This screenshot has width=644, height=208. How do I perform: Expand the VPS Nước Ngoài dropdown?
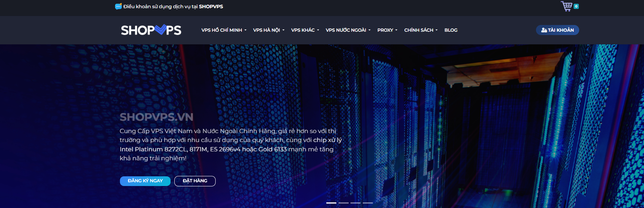(348, 30)
